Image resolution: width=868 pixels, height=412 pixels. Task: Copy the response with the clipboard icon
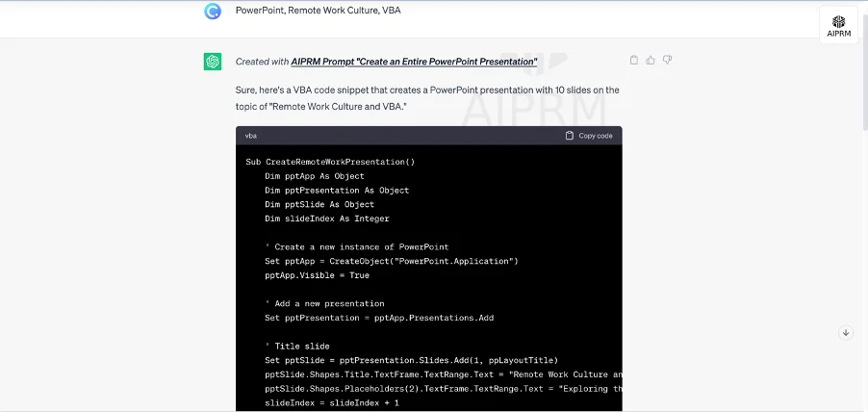634,60
